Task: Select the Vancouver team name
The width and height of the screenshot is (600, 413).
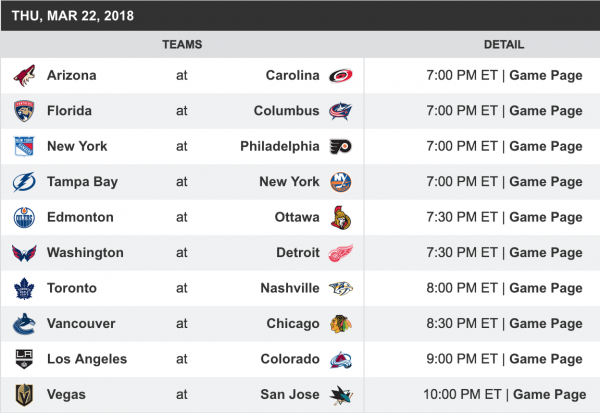Action: 81,324
